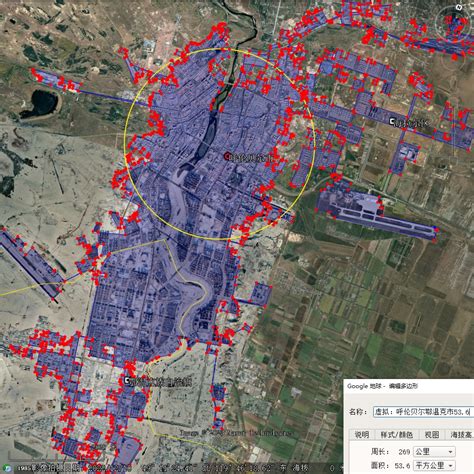
Task: Open the 面积 unit dropdown showing 平方公里
Action: pyautogui.click(x=434, y=465)
